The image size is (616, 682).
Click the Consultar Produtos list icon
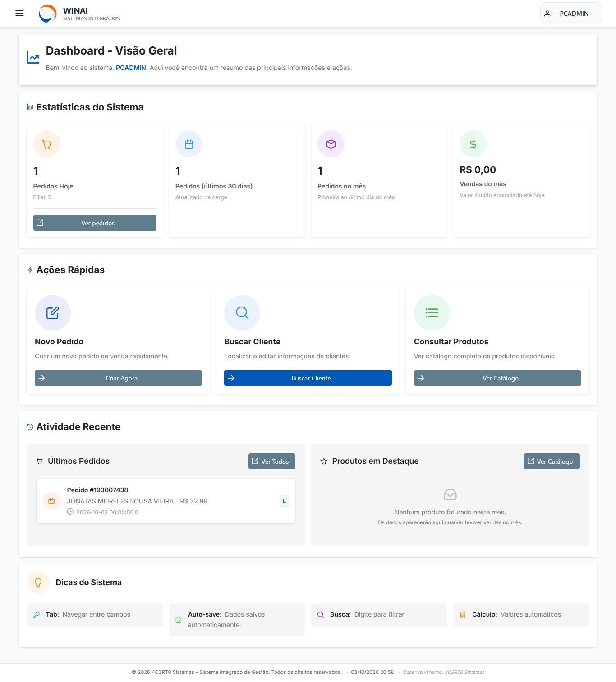[x=432, y=313]
